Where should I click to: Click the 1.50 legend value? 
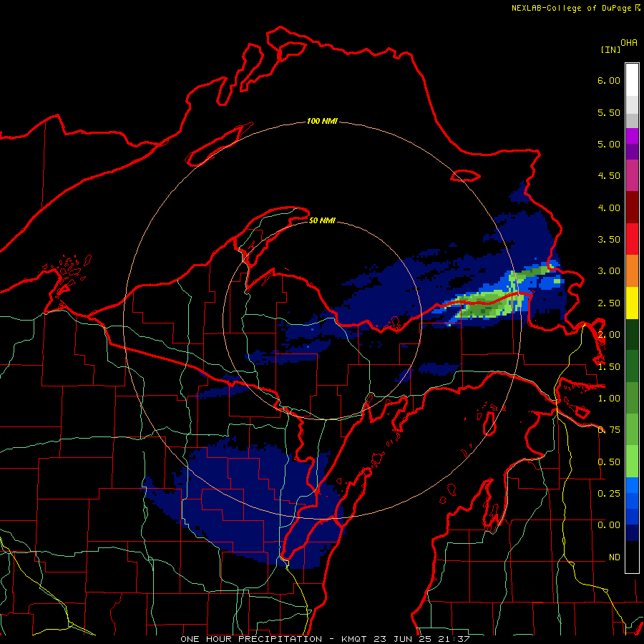tap(609, 367)
